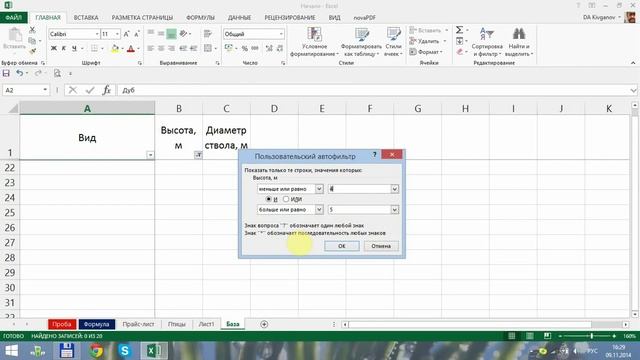This screenshot has height=360, width=640.
Task: Click the A2 name box
Action: click(25, 90)
